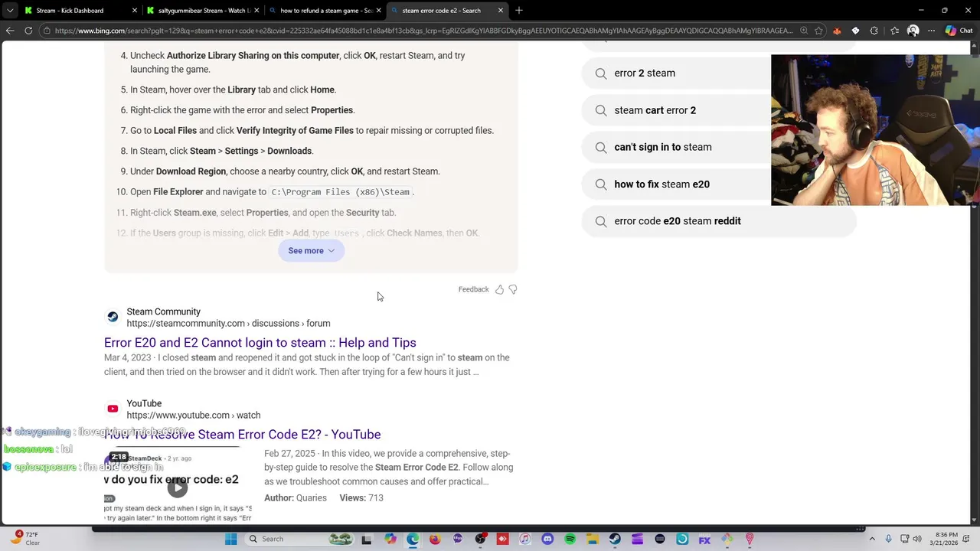Click the microphone tray icon
Screen dimensions: 980x551
(x=888, y=539)
